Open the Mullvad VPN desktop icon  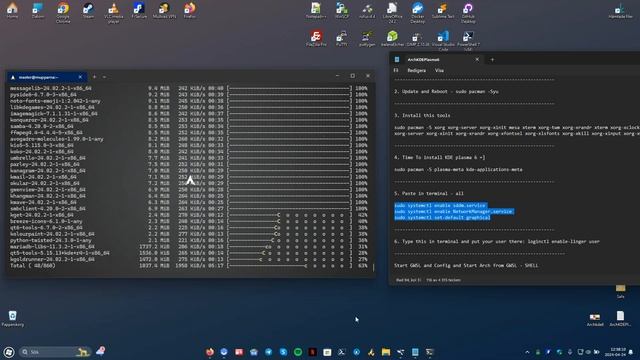tap(164, 11)
